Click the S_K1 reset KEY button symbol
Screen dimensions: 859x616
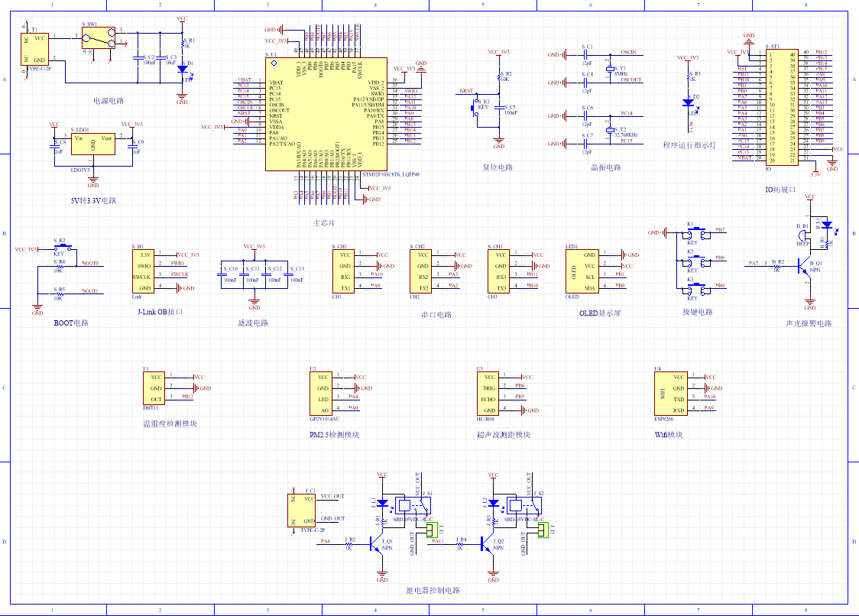pyautogui.click(x=475, y=108)
